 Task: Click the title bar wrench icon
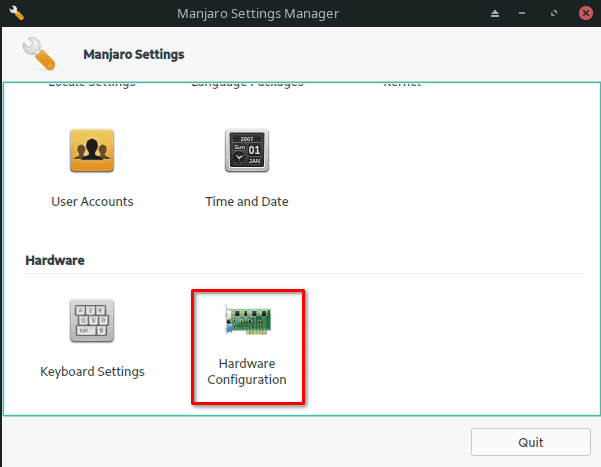pos(16,13)
